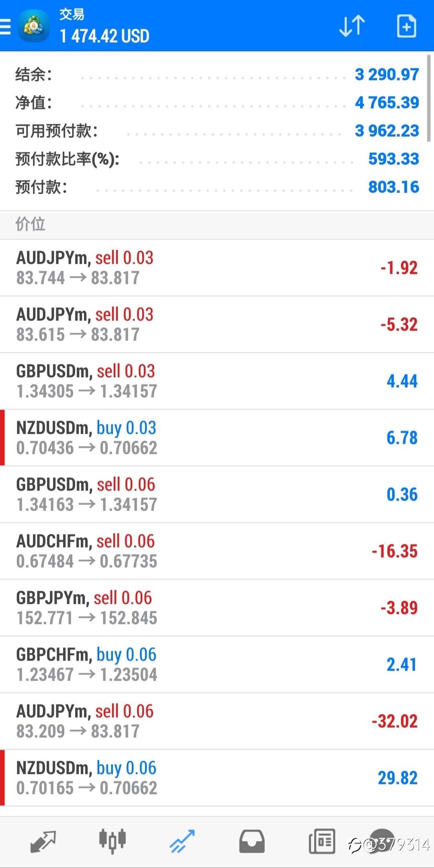Tap the 结余 balance row
The width and height of the screenshot is (434, 868).
(217, 75)
